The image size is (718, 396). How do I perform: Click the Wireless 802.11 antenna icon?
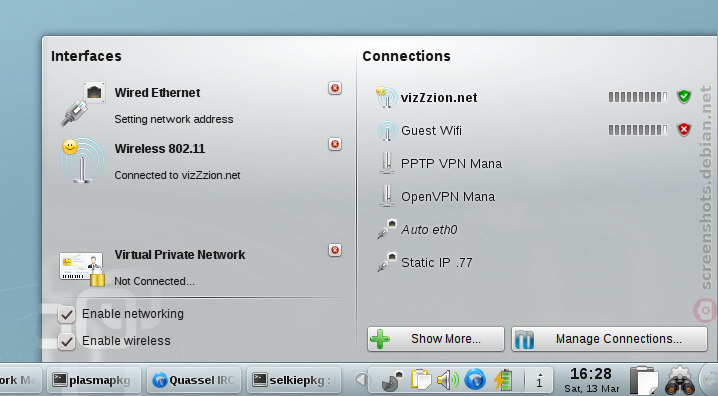[82, 160]
